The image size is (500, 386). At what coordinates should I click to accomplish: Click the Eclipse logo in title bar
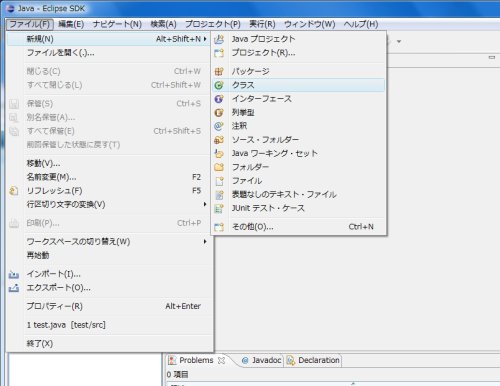tap(10, 8)
